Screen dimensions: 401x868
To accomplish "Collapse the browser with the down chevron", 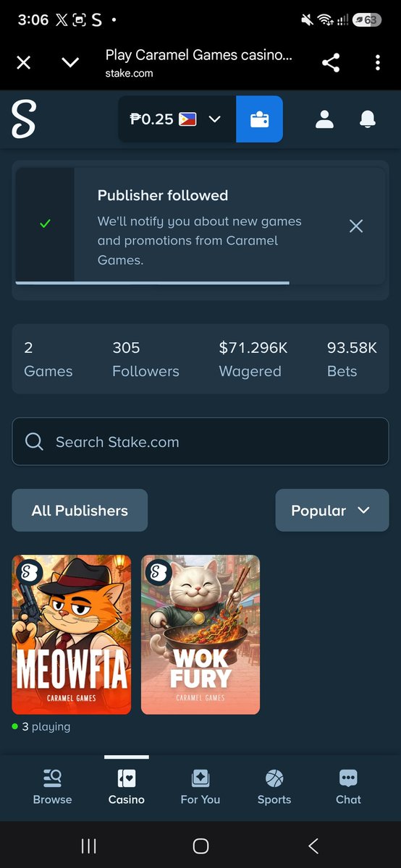I will [x=70, y=63].
